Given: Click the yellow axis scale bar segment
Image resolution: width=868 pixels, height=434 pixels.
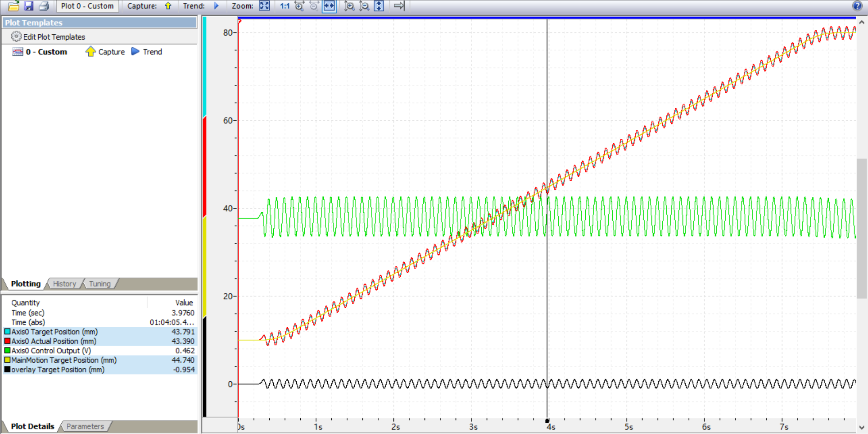Looking at the screenshot, I should tap(204, 267).
